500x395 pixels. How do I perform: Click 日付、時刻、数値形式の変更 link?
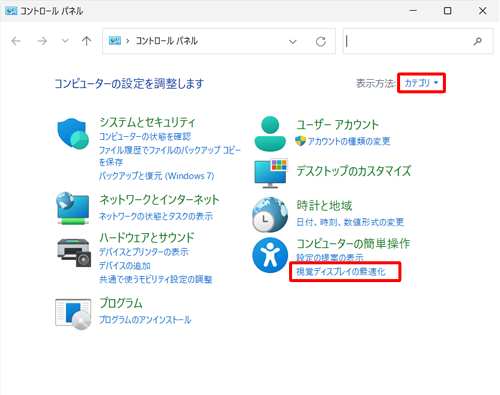pos(350,222)
